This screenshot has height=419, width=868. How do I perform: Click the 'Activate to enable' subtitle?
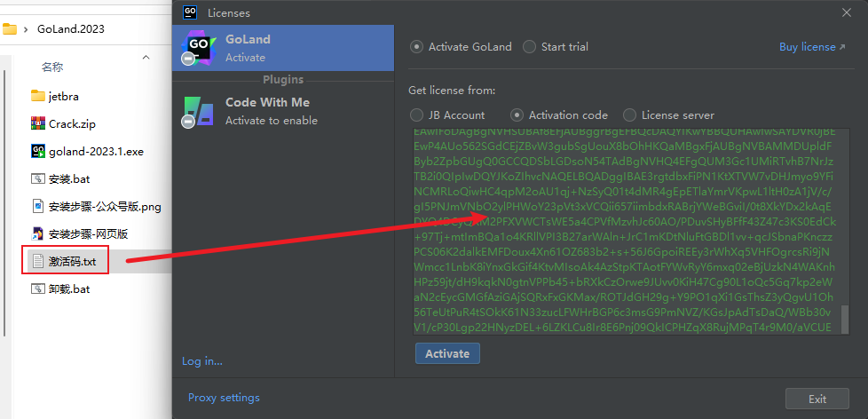272,121
